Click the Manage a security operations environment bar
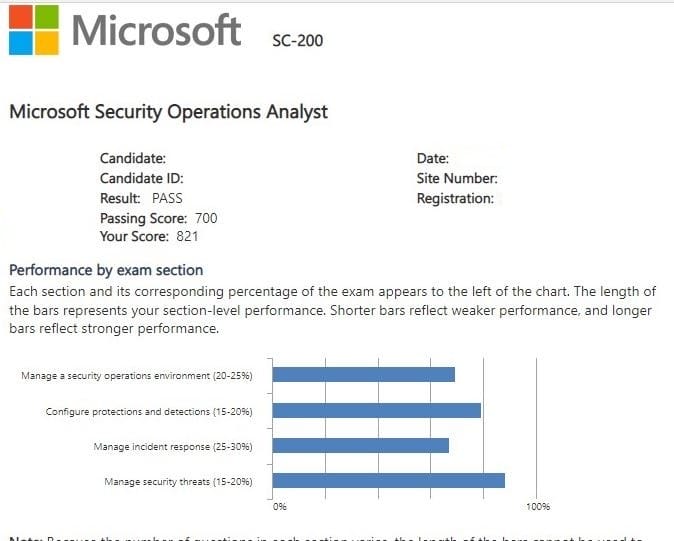The image size is (674, 541). pyautogui.click(x=364, y=374)
